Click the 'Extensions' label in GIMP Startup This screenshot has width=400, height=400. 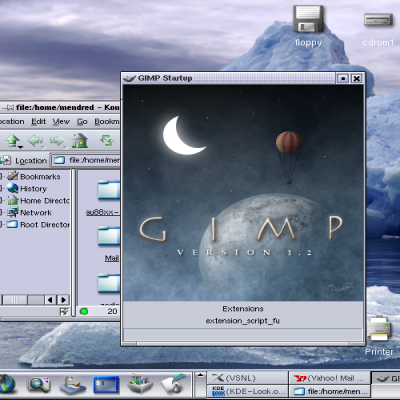pos(243,309)
